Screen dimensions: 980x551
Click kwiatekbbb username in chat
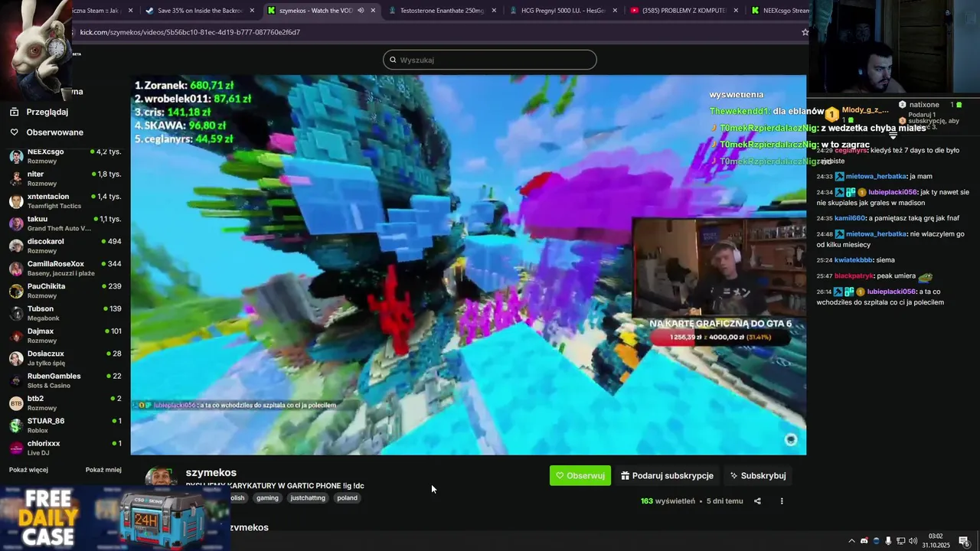854,260
